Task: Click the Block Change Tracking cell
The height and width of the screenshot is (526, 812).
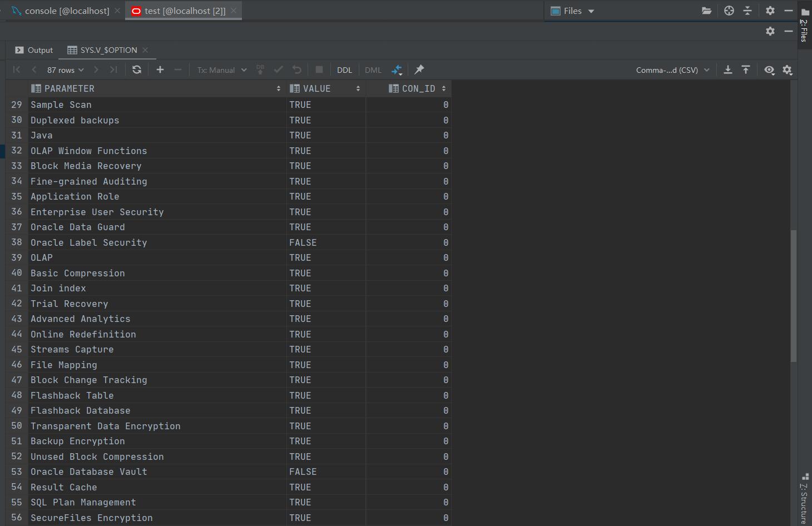Action: pyautogui.click(x=157, y=380)
